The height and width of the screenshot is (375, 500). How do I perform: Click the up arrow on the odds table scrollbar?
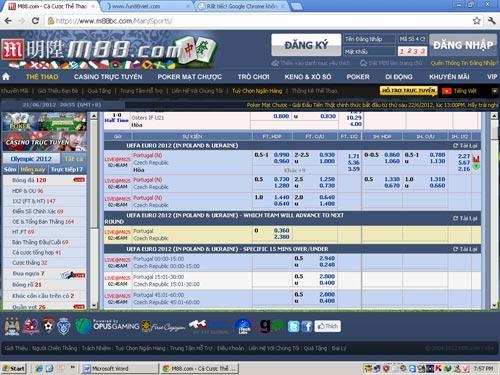click(494, 116)
